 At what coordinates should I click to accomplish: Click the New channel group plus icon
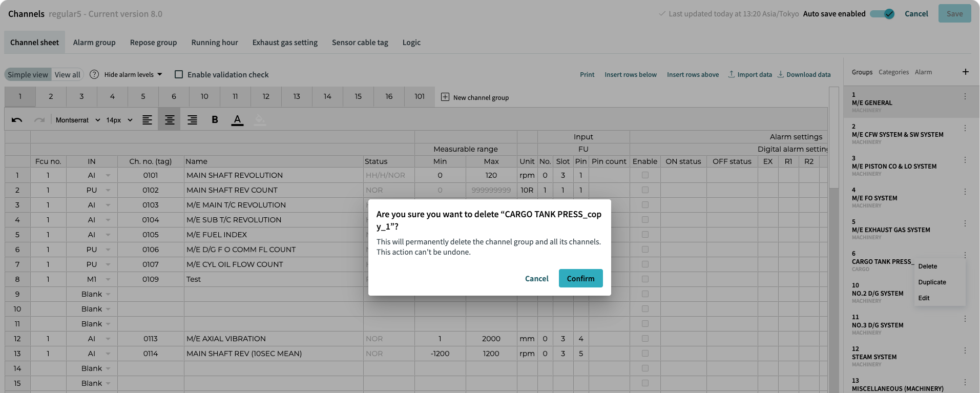coord(445,97)
